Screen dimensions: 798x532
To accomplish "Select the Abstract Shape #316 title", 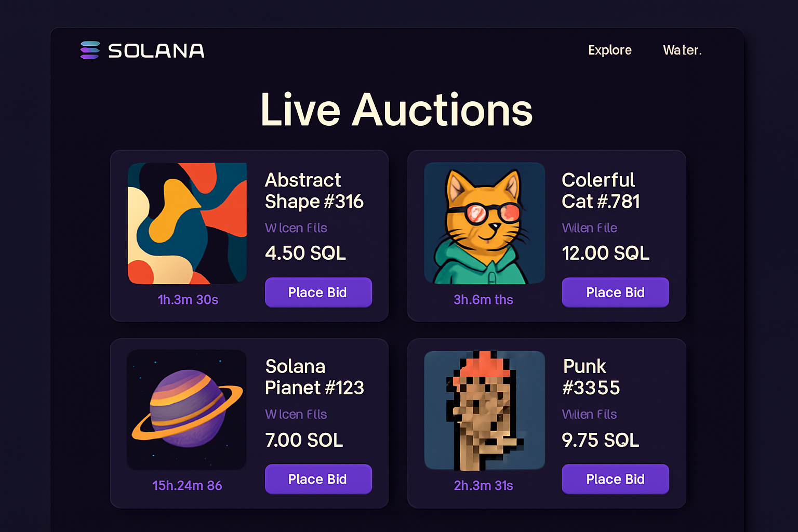I will click(314, 190).
